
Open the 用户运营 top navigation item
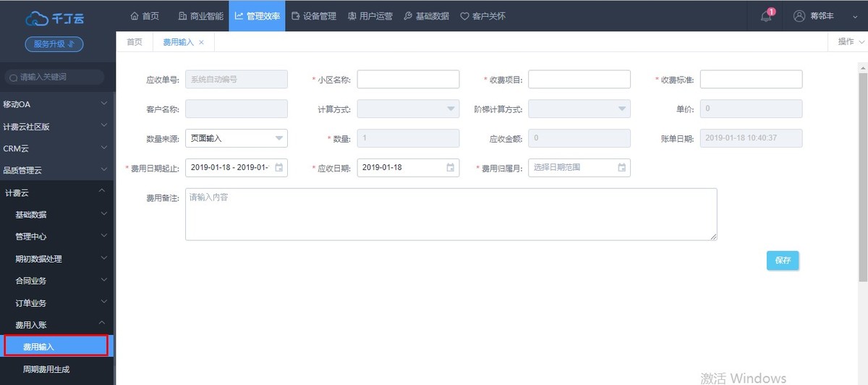tap(370, 16)
